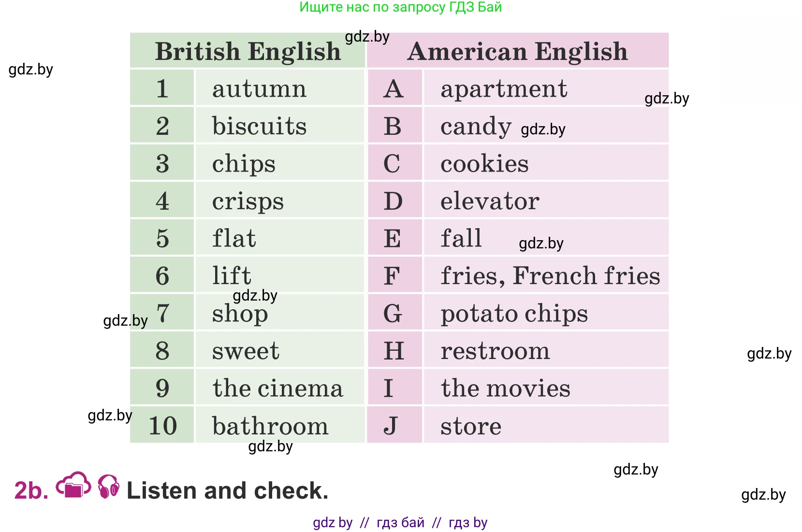The width and height of the screenshot is (802, 532).
Task: Click the word 'autumn' in row 1
Action: (259, 89)
